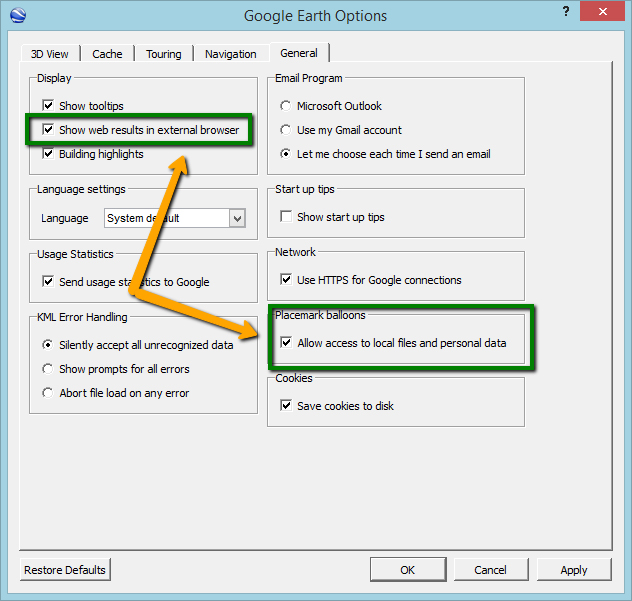632x601 pixels.
Task: Enable Show start up tips checkbox
Action: [x=286, y=217]
